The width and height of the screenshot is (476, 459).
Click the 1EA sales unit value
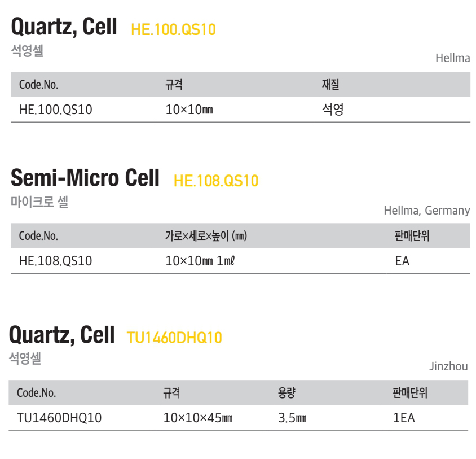pos(404,418)
